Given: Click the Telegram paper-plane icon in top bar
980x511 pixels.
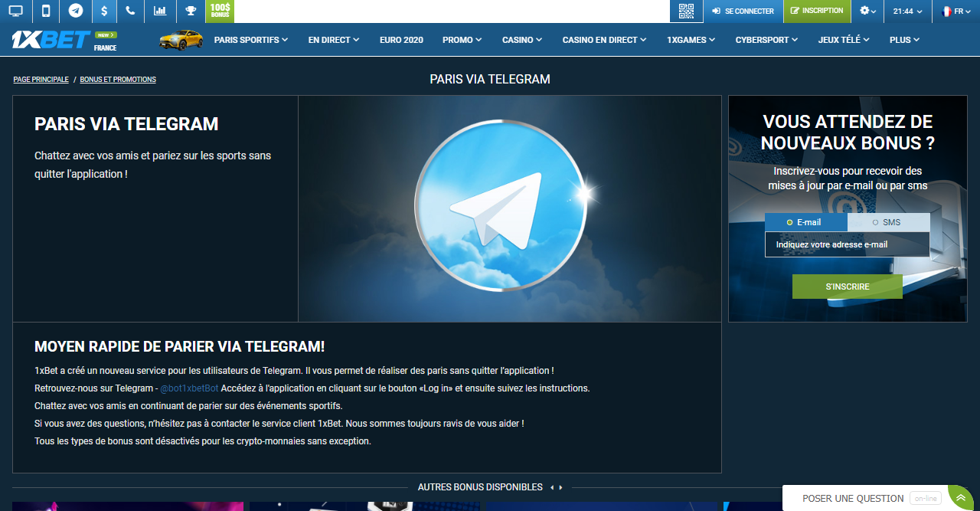Looking at the screenshot, I should coord(75,11).
